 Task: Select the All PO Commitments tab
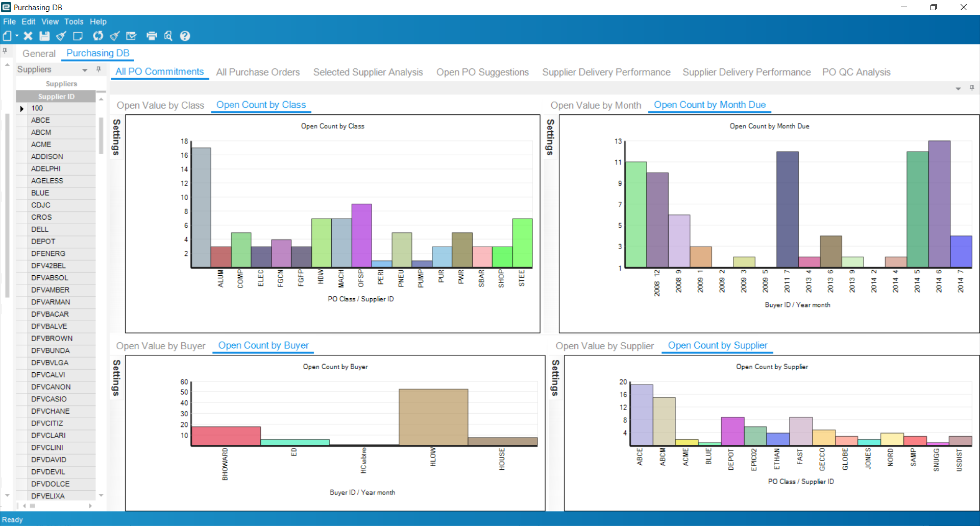160,72
